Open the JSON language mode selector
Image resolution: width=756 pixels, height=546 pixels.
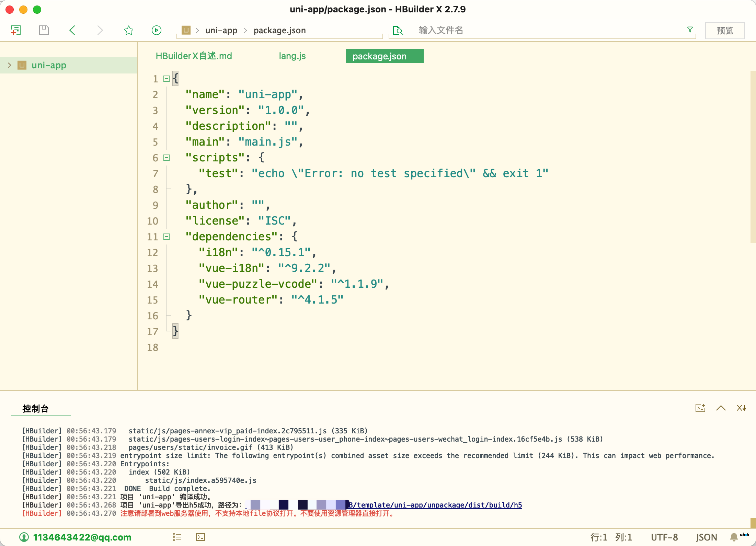coord(707,537)
